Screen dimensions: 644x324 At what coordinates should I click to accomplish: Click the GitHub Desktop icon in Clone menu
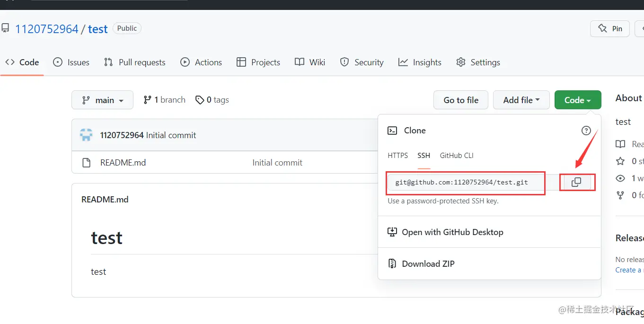[392, 232]
